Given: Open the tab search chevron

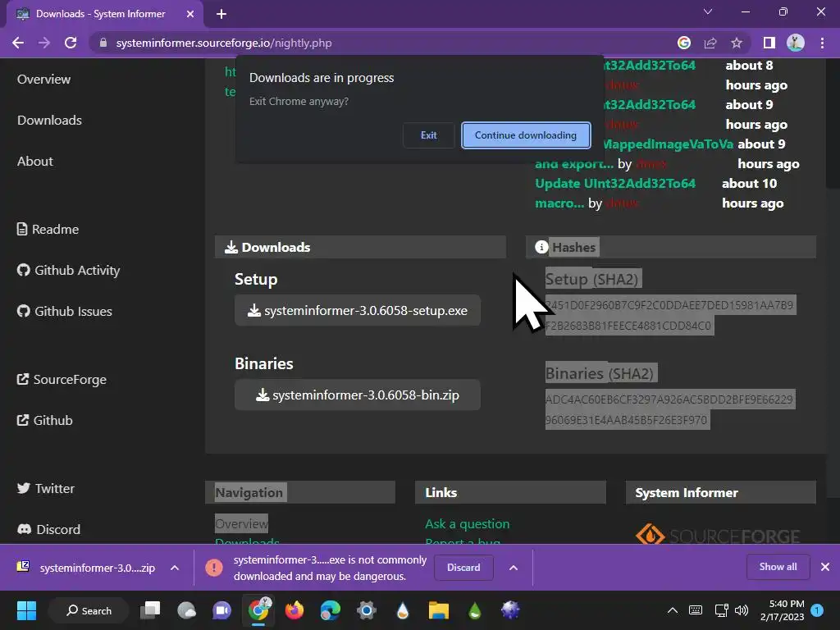Looking at the screenshot, I should point(708,11).
